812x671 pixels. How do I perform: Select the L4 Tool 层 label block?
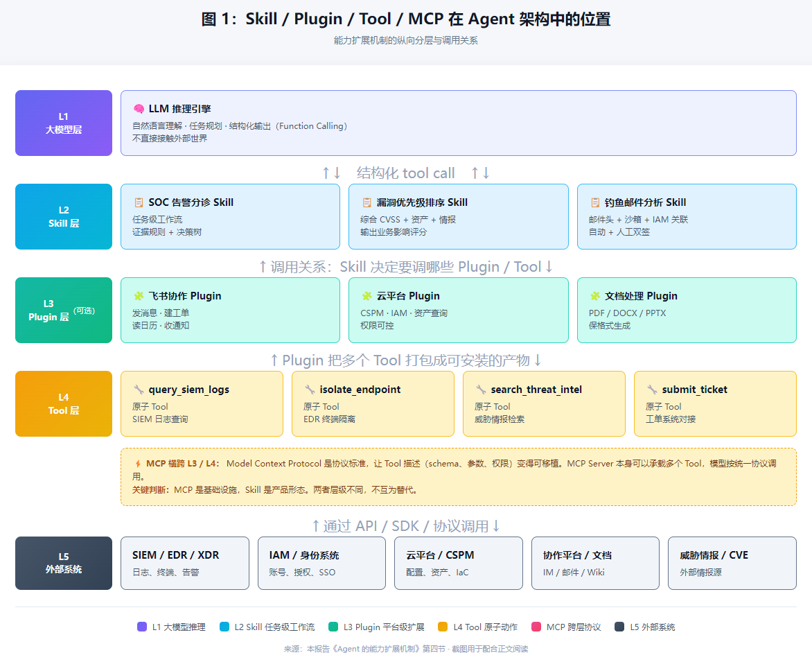(64, 403)
